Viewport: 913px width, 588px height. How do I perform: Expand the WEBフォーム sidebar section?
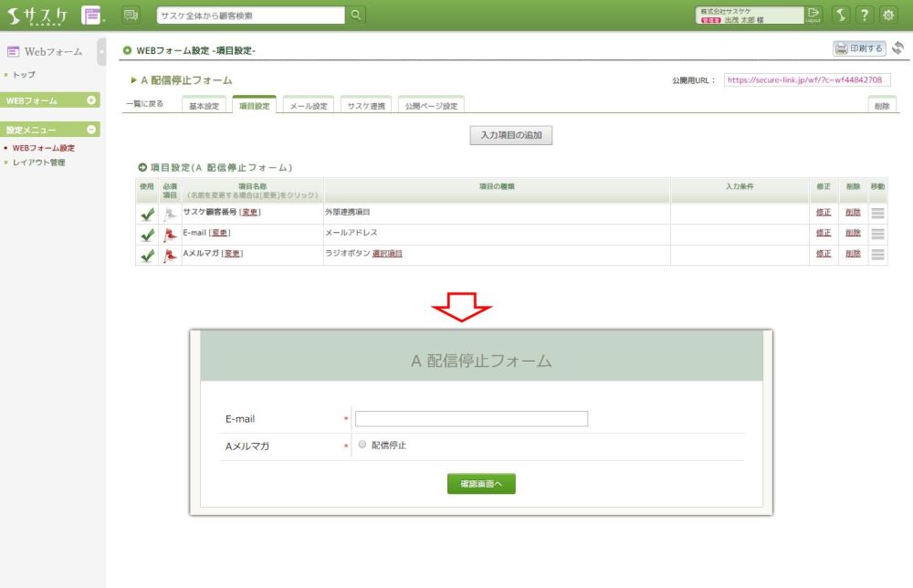[x=91, y=100]
